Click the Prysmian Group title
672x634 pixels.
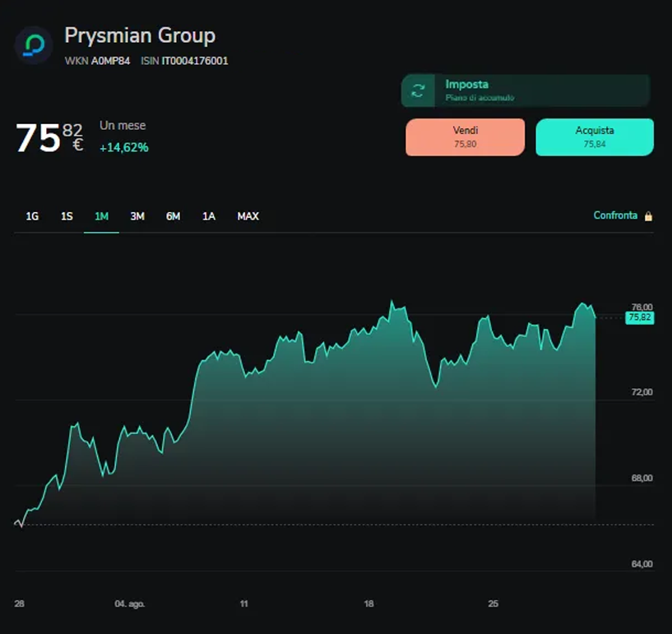coord(140,35)
